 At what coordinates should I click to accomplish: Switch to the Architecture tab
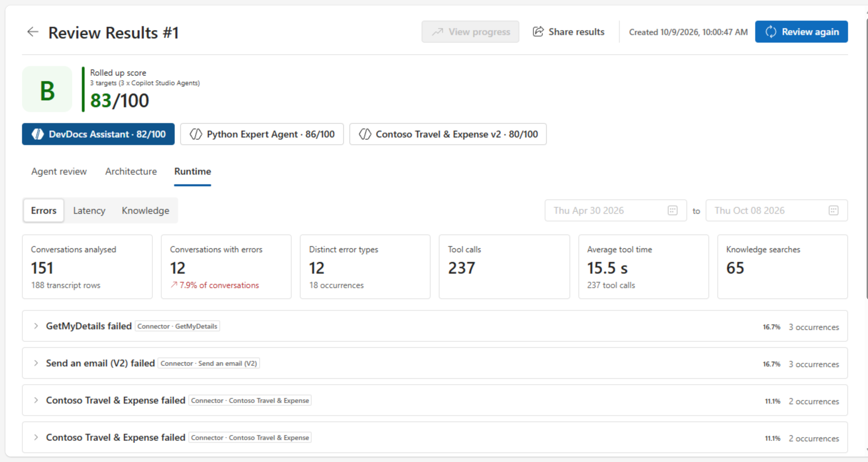click(131, 171)
